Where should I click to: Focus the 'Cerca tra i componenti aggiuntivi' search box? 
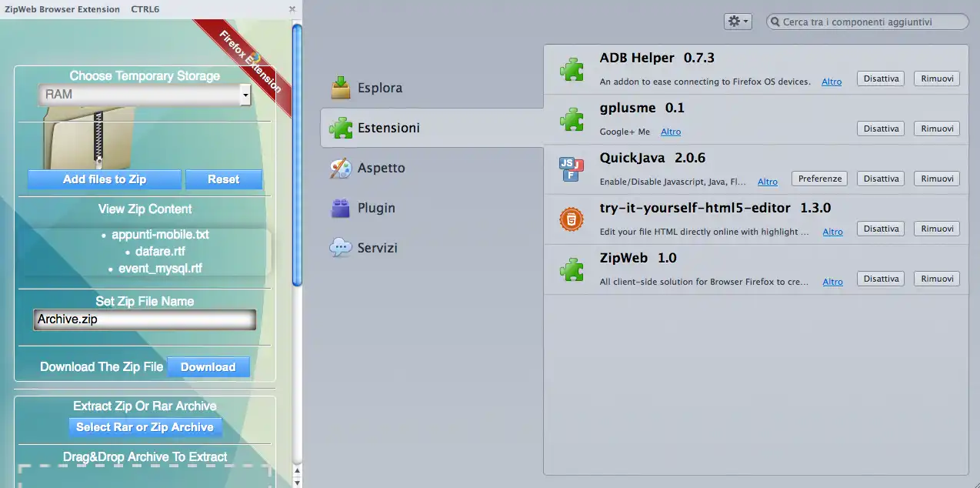tap(868, 22)
